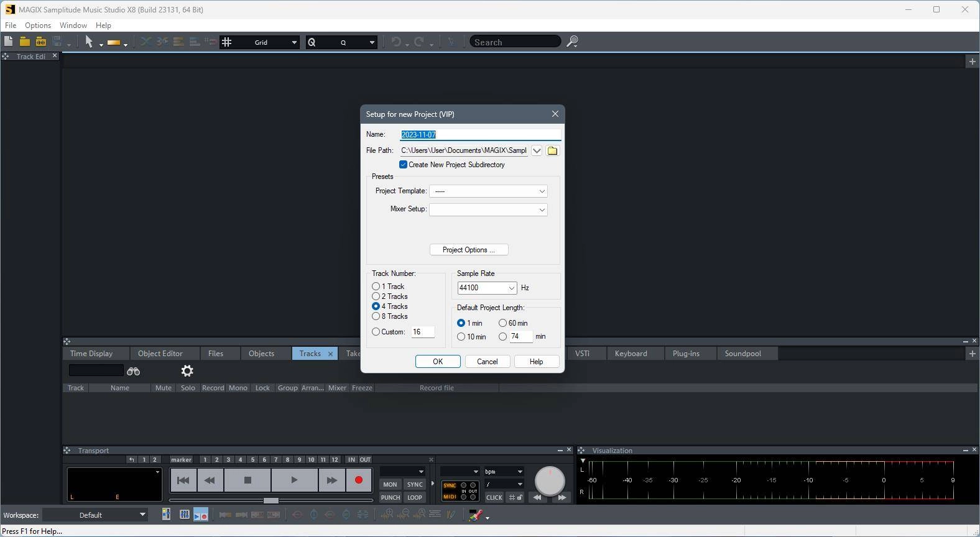Viewport: 980px width, 537px height.
Task: Click OK to create project
Action: pyautogui.click(x=438, y=362)
